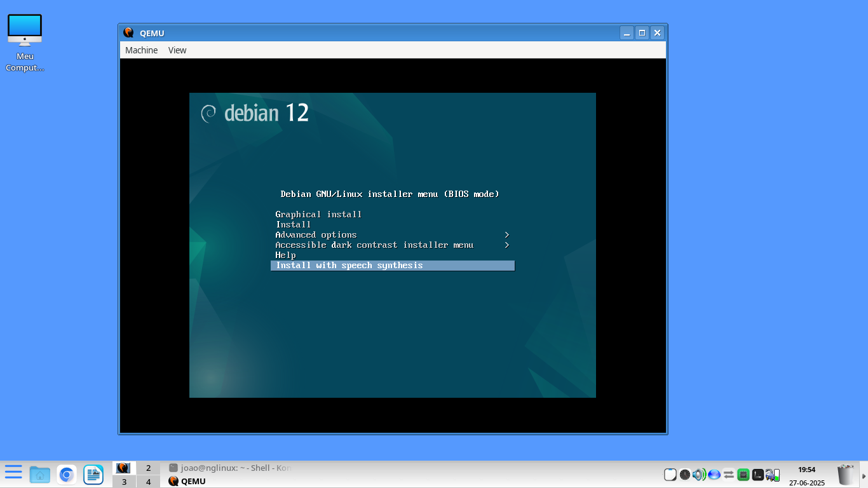Maximize the QEMU window
Image resolution: width=868 pixels, height=488 pixels.
pyautogui.click(x=642, y=33)
